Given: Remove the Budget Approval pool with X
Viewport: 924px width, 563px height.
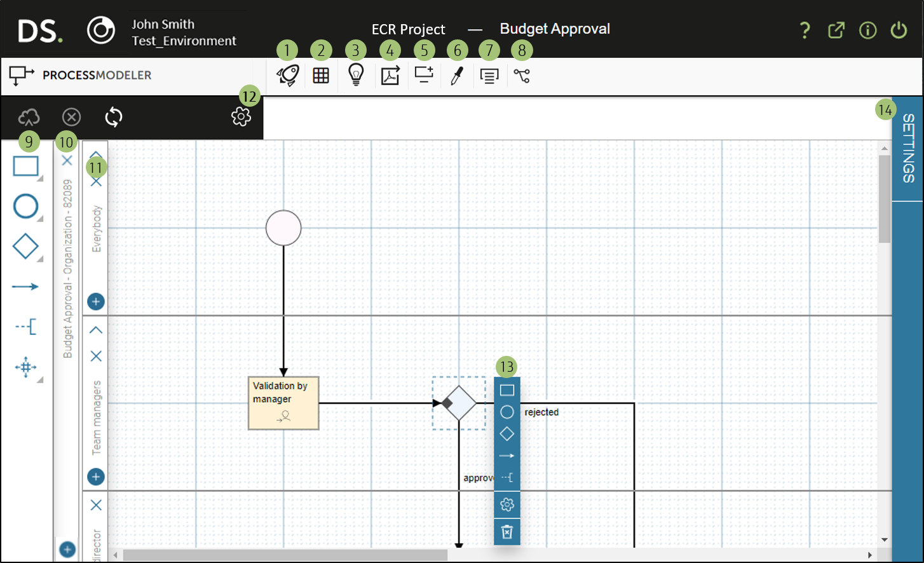Looking at the screenshot, I should 67,160.
